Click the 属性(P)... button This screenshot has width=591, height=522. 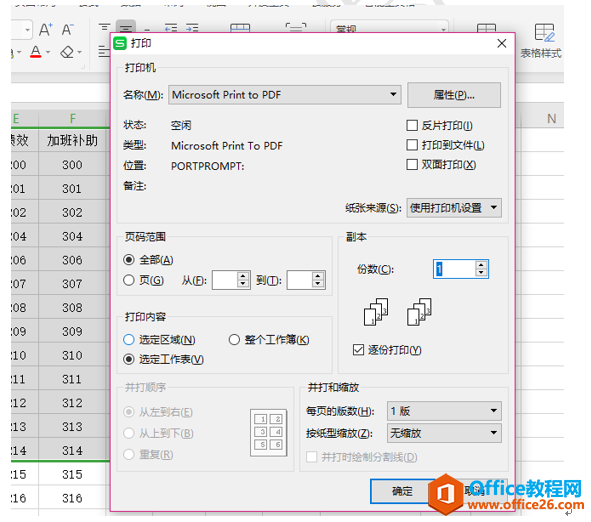click(454, 95)
